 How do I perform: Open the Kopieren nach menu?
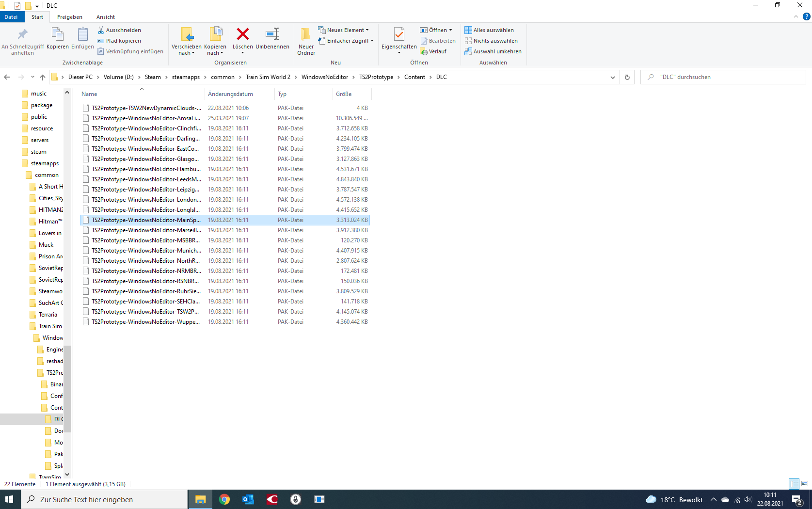pyautogui.click(x=215, y=42)
